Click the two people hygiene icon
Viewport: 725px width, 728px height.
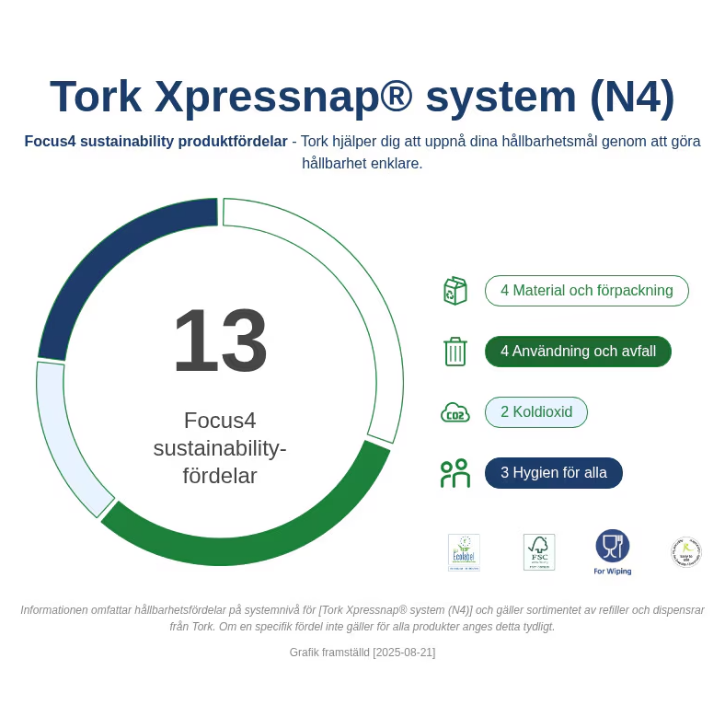click(455, 473)
